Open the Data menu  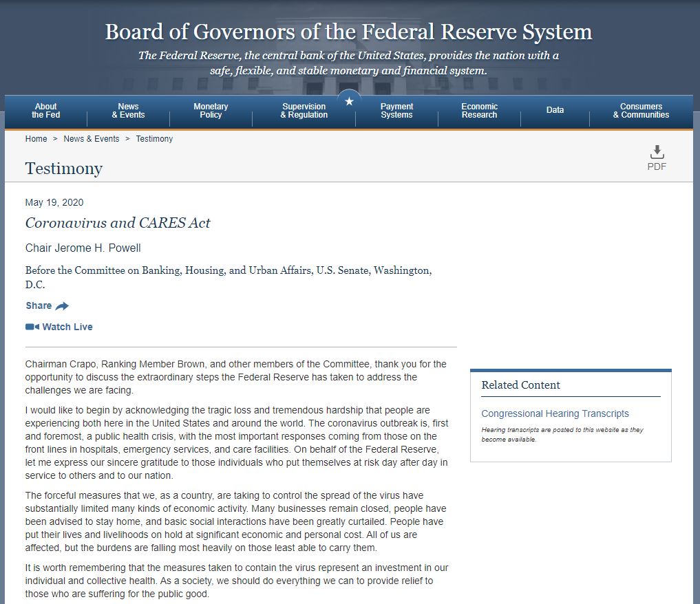(555, 110)
